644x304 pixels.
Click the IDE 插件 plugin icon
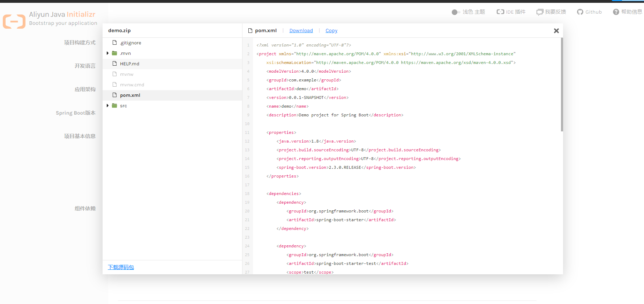click(x=500, y=12)
